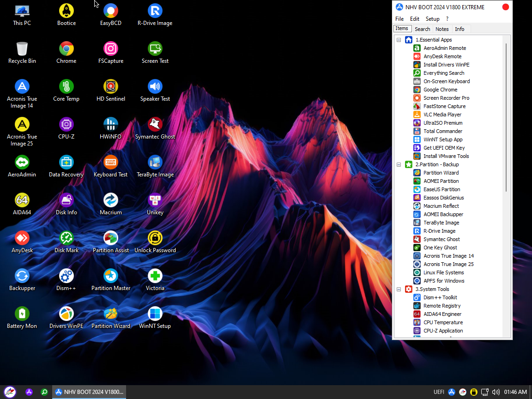Screen dimensions: 532x399
Task: Select Victoria desktop icon
Action: pos(155,280)
